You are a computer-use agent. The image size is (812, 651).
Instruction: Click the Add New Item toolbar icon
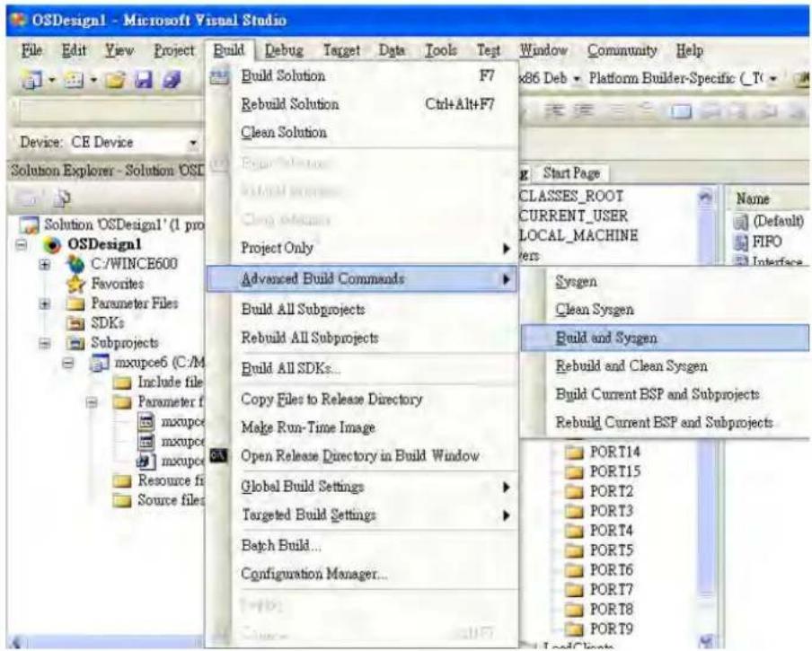pyautogui.click(x=74, y=80)
